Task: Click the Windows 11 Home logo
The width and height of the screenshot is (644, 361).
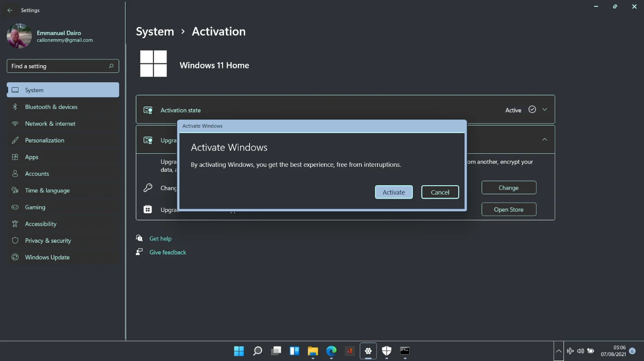Action: 153,63
